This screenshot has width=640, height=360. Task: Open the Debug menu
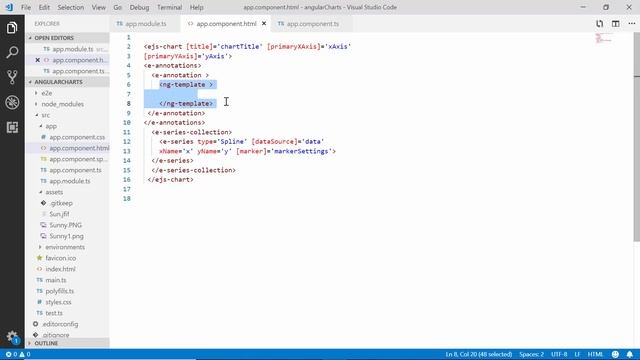[139, 7]
